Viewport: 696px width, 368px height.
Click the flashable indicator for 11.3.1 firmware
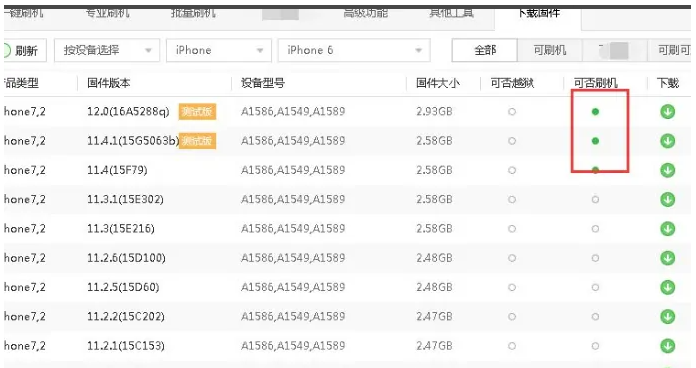point(595,199)
